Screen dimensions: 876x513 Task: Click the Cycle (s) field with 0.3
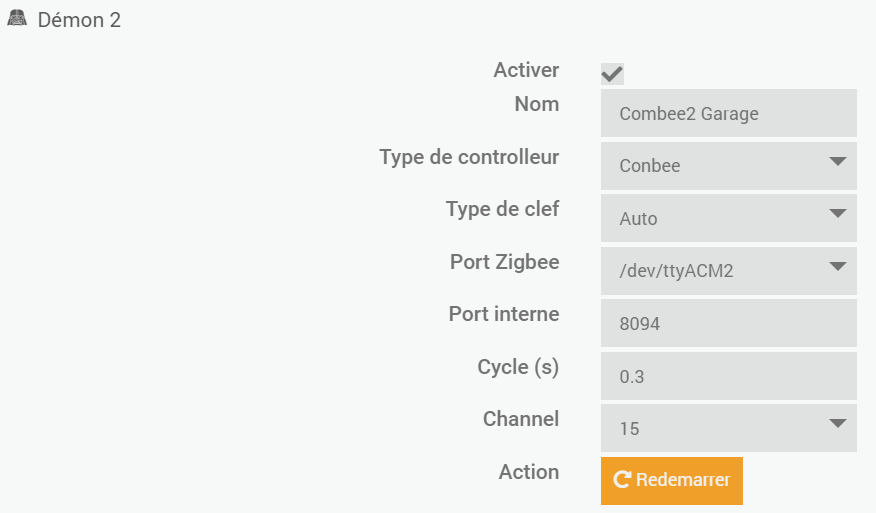coord(728,376)
